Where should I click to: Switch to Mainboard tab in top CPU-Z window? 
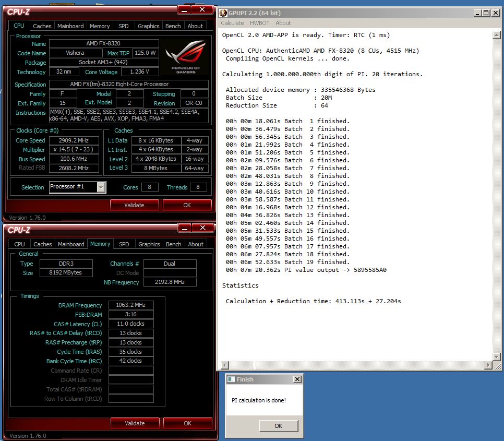coord(70,26)
